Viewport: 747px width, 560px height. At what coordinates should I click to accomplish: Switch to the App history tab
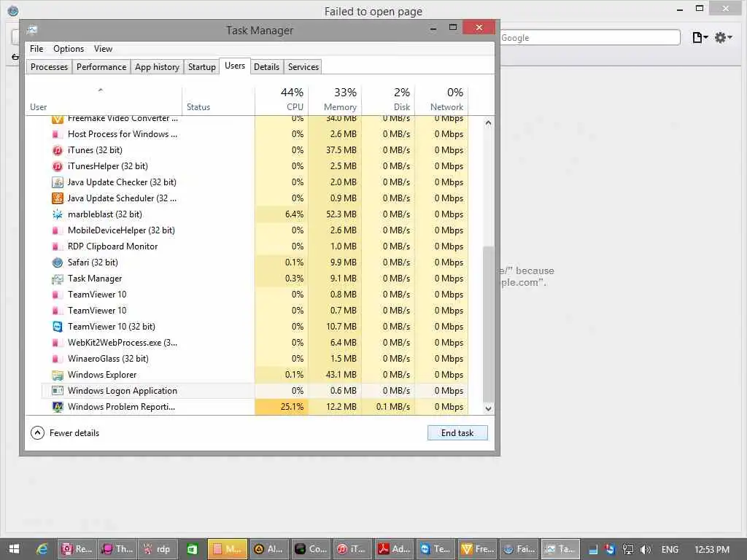(x=158, y=67)
